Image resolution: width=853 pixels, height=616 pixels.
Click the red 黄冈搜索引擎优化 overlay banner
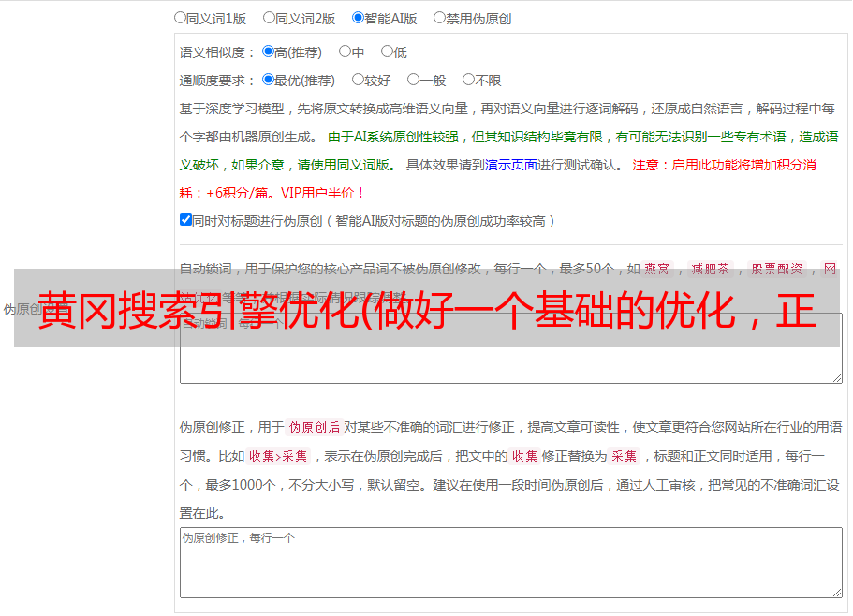[x=427, y=308]
